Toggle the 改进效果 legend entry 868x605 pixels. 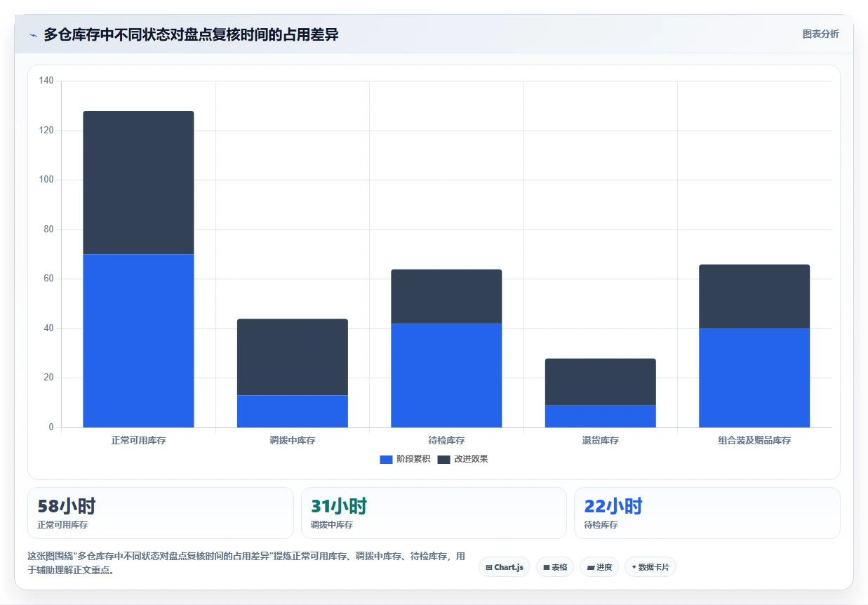click(x=462, y=459)
